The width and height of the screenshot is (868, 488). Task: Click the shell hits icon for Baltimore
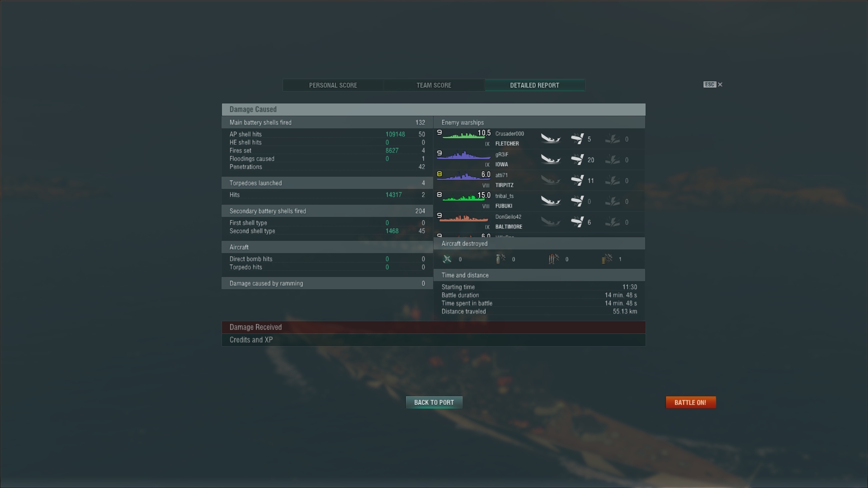[x=577, y=222]
